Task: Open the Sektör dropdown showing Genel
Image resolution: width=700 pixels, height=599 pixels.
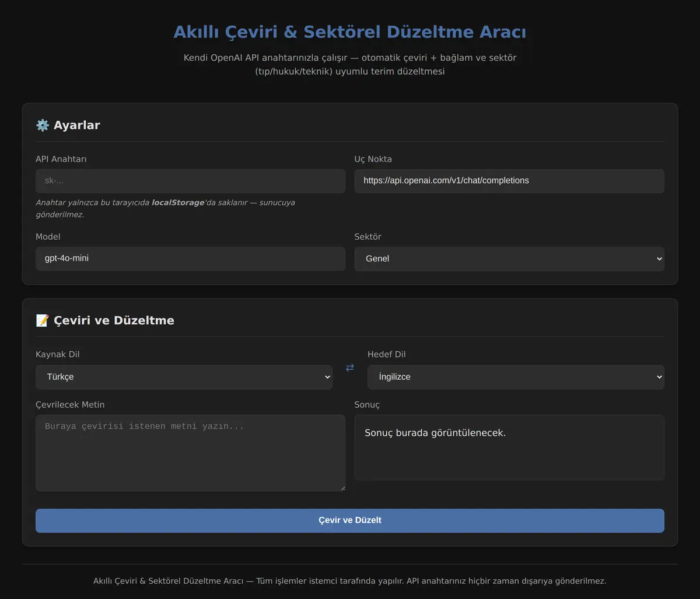Action: pos(509,258)
